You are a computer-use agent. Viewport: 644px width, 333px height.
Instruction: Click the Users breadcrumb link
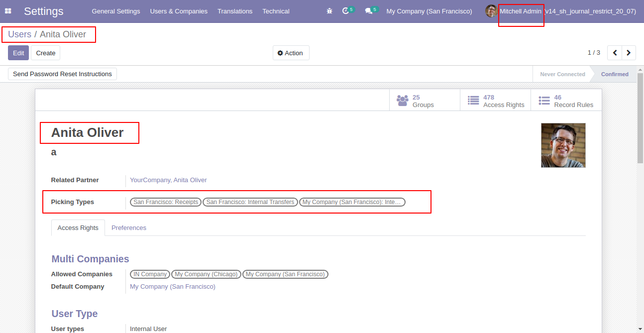19,34
